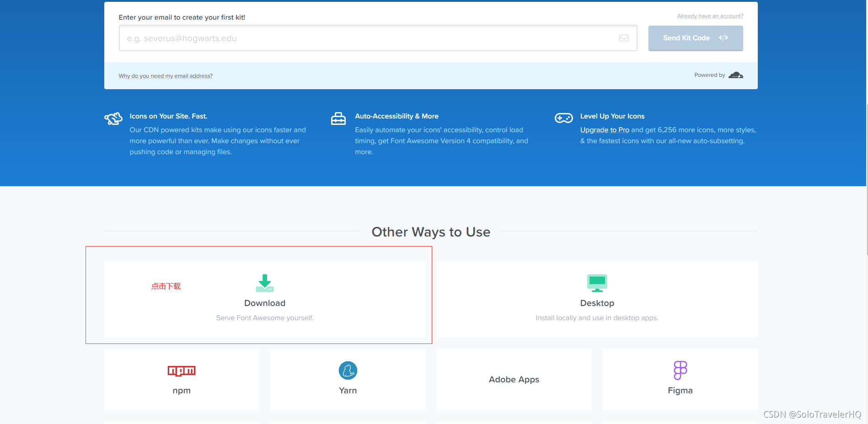Open Why do you need my email address link
Image resolution: width=868 pixels, height=424 pixels.
(166, 76)
